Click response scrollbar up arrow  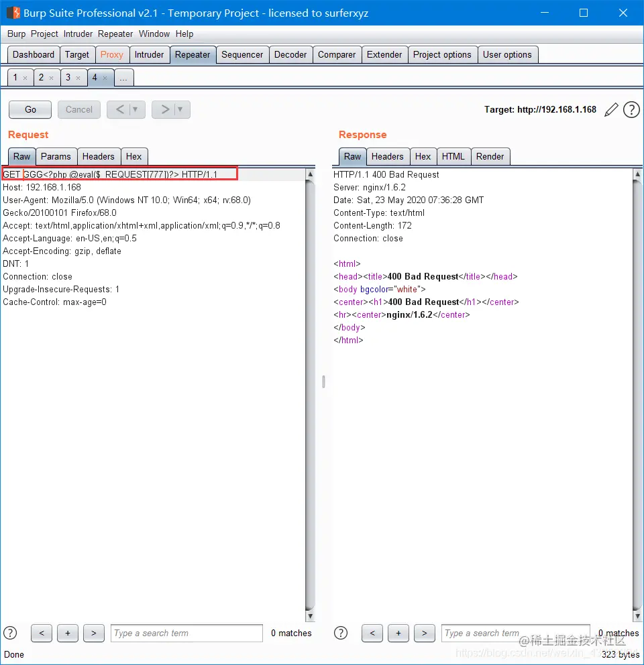pos(638,174)
